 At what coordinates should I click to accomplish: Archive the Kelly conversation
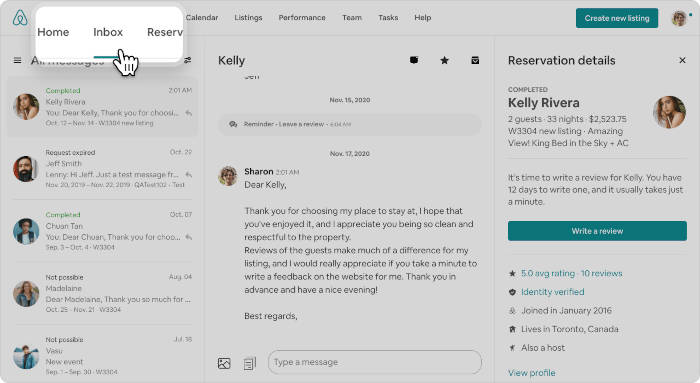click(x=475, y=60)
